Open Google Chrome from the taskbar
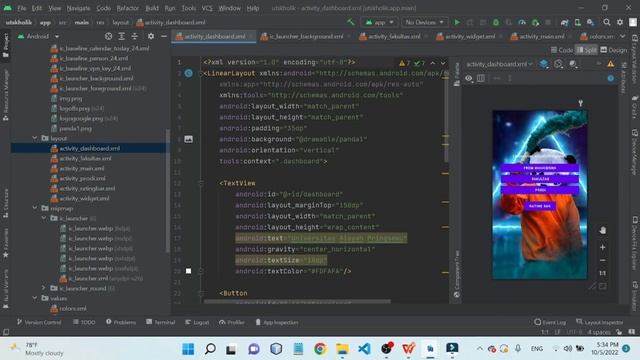 (x=320, y=349)
